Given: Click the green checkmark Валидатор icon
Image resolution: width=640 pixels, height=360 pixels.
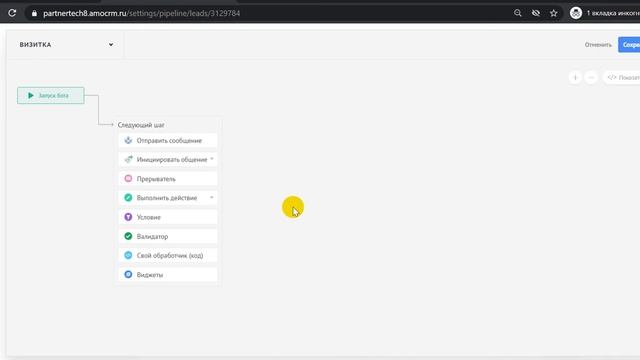Looking at the screenshot, I should (x=128, y=236).
